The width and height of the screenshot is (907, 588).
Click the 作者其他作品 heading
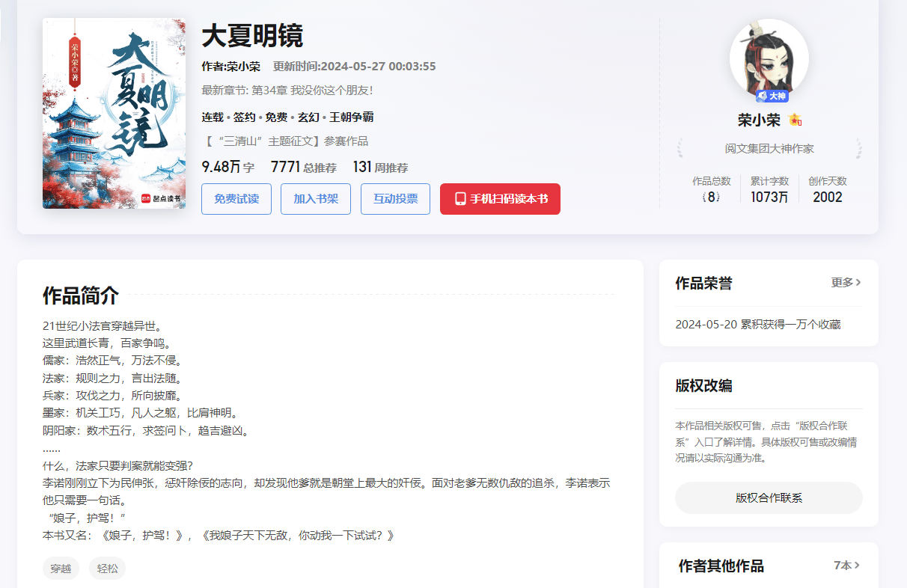click(721, 566)
